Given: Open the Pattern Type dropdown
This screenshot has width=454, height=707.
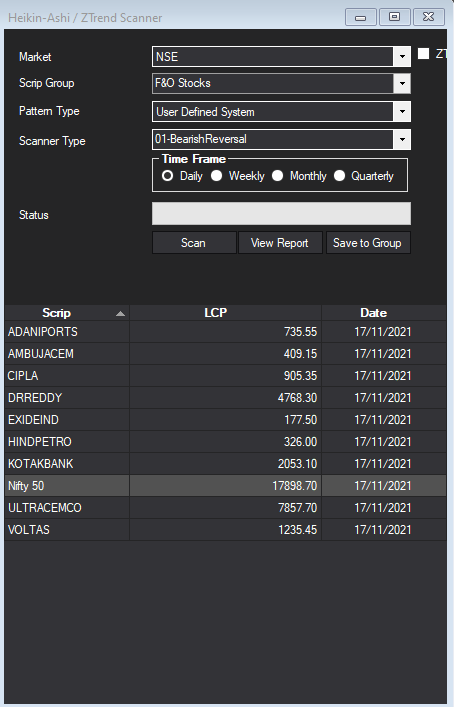Looking at the screenshot, I should click(402, 111).
